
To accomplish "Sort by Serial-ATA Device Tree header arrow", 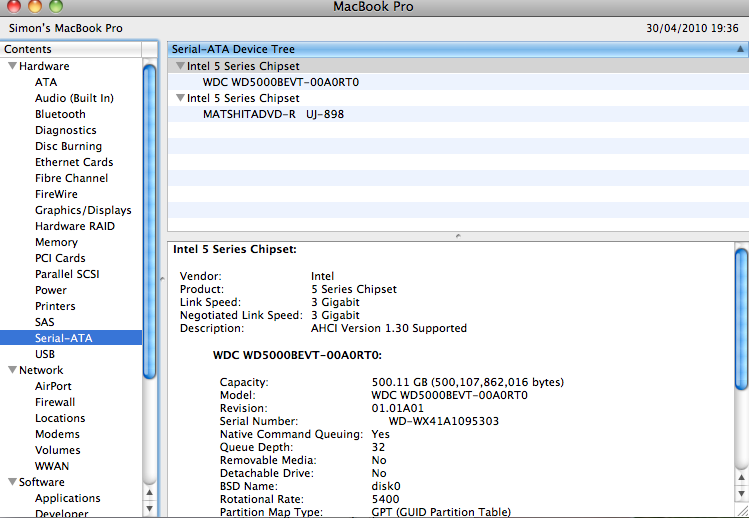I will [740, 49].
